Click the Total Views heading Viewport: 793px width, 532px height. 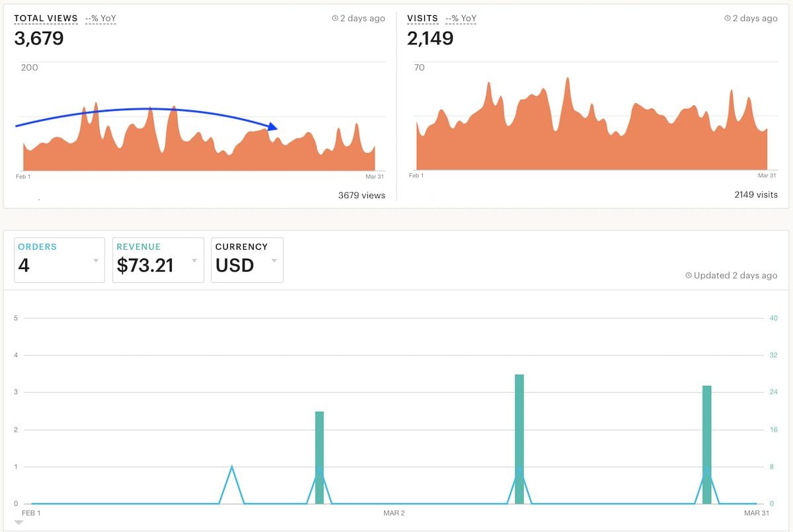pyautogui.click(x=46, y=19)
